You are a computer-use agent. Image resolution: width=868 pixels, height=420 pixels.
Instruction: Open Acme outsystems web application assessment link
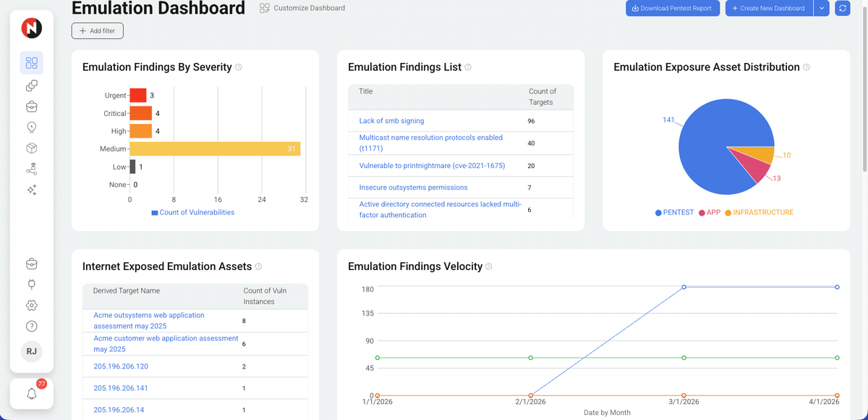point(149,321)
